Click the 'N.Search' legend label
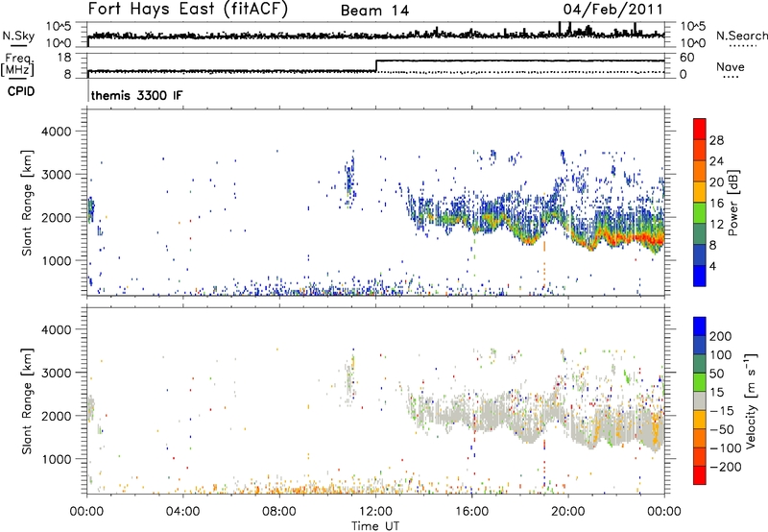768x532 pixels. [x=741, y=36]
